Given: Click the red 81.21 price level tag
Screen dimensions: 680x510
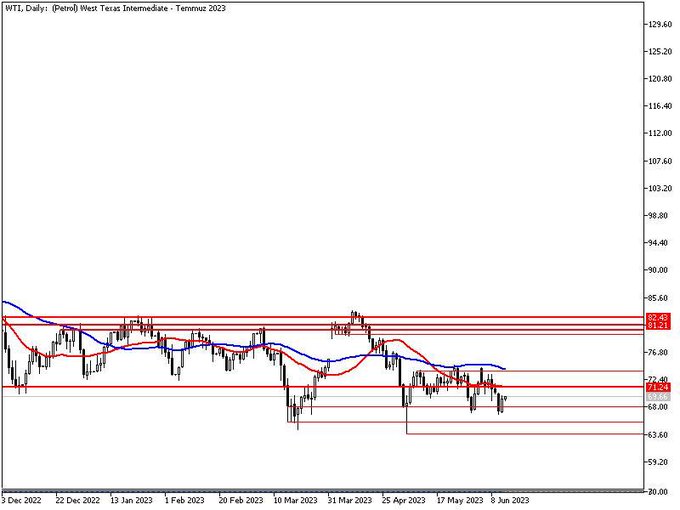Looking at the screenshot, I should pos(657,325).
